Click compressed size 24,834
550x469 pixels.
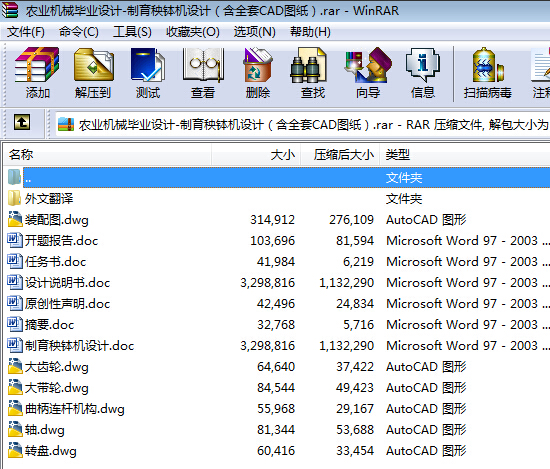pos(355,304)
